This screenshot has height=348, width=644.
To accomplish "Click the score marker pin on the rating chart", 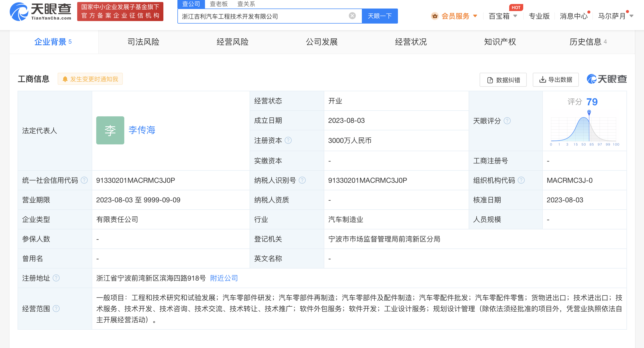I will [x=589, y=112].
